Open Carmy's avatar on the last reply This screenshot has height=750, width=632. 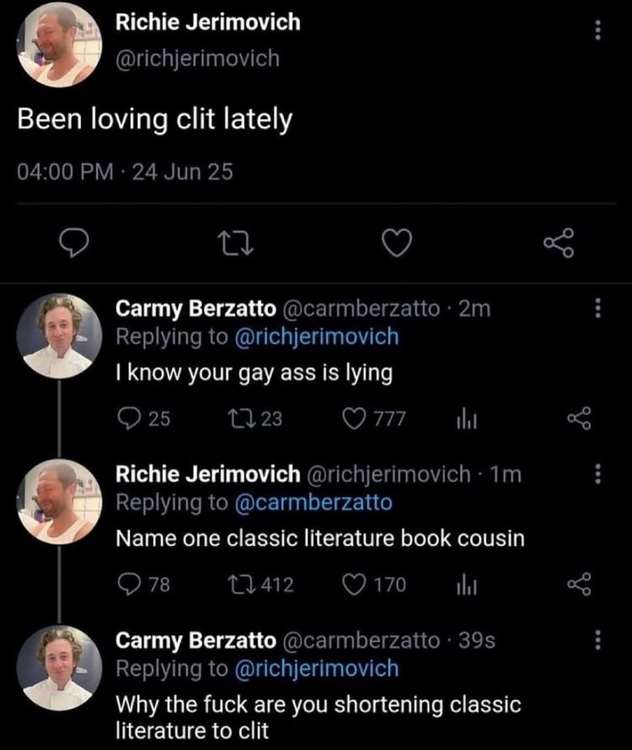(x=59, y=668)
